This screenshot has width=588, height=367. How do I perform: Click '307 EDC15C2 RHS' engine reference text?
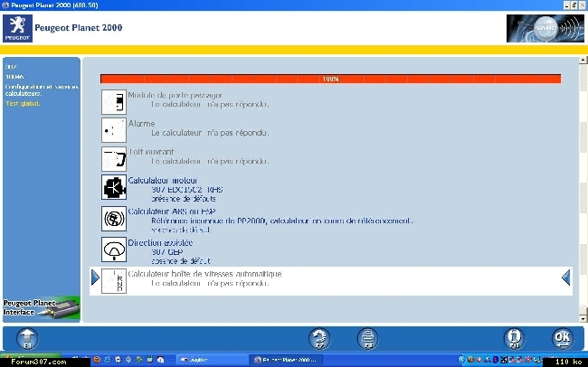click(x=186, y=190)
